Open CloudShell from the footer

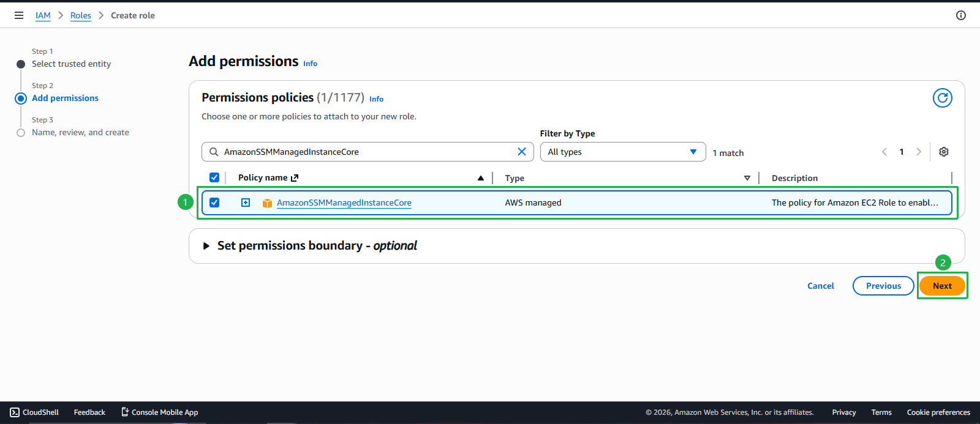pyautogui.click(x=34, y=412)
